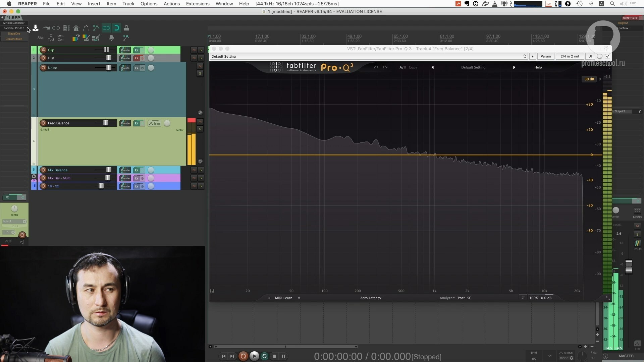
Task: Open FX chain on Mix Balance track
Action: point(137,170)
